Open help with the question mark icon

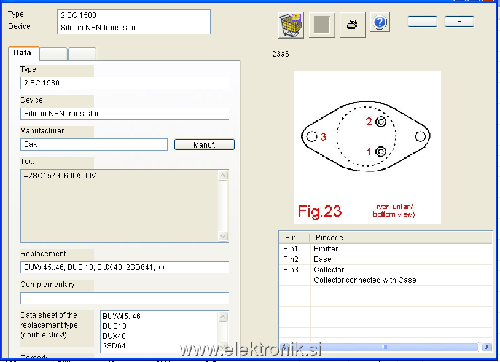point(380,23)
